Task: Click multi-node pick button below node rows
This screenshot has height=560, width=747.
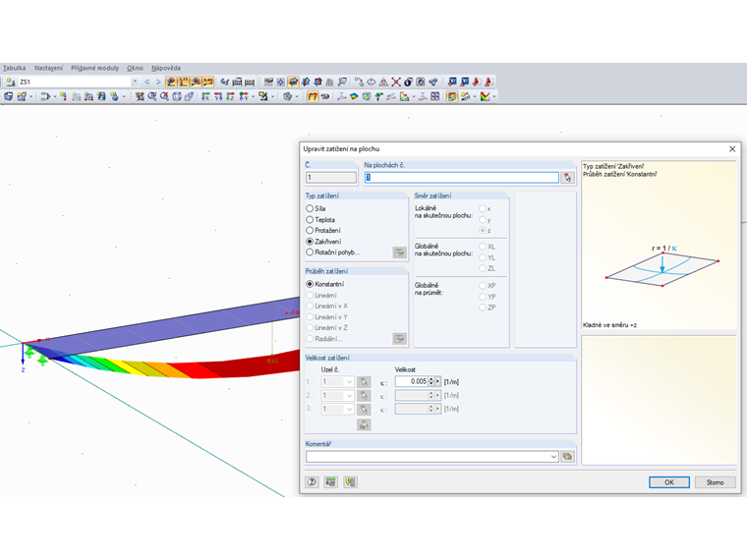Action: (x=364, y=424)
